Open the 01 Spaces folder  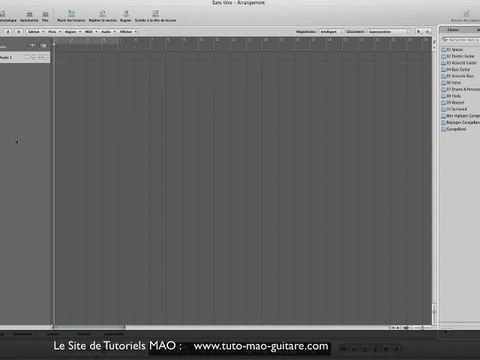pos(452,50)
